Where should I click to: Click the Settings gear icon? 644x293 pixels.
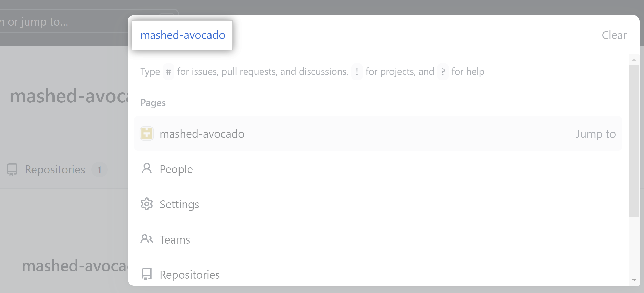tap(147, 204)
